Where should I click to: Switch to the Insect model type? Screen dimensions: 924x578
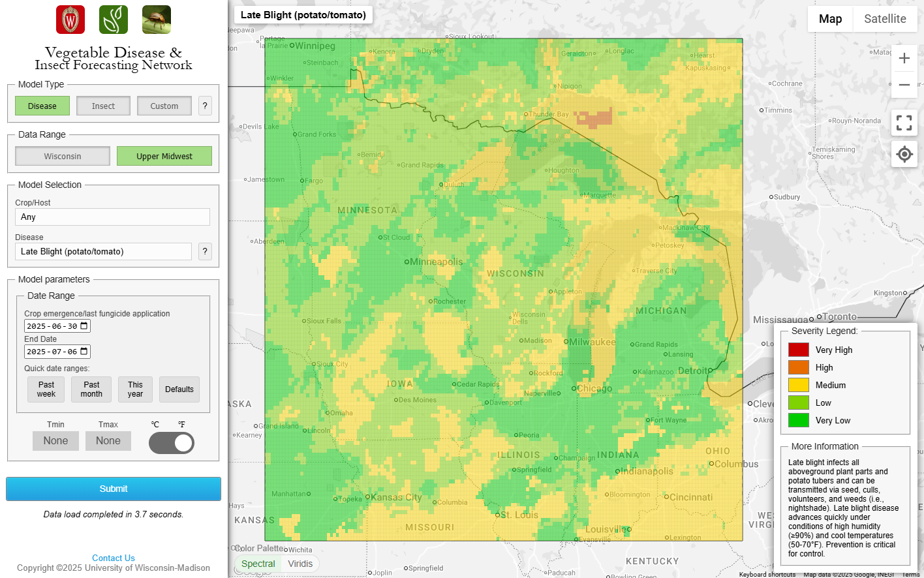click(103, 106)
